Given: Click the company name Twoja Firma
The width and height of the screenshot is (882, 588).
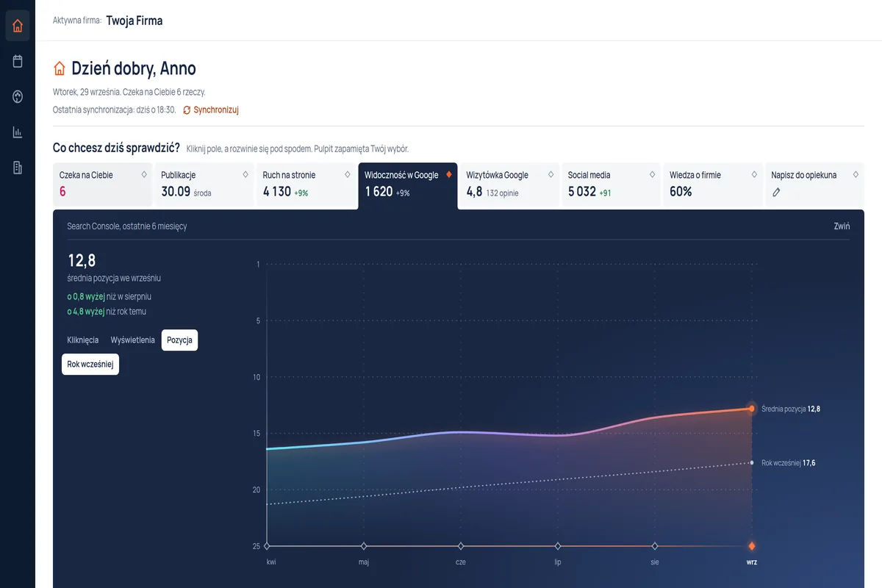Looking at the screenshot, I should point(135,21).
